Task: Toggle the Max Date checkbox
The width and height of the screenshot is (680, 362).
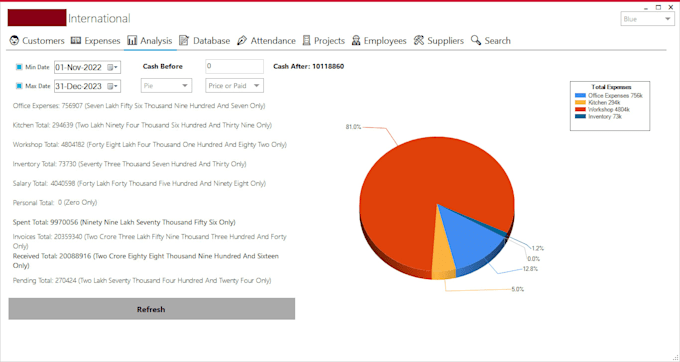Action: coord(19,86)
